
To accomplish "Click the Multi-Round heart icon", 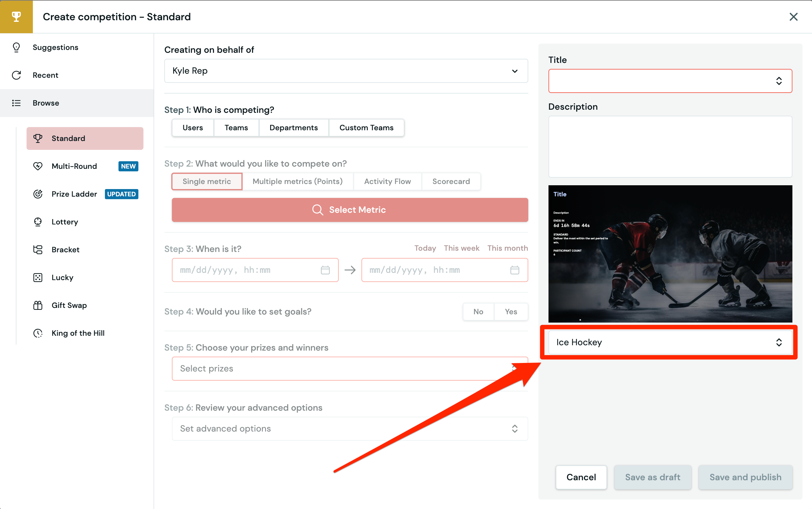I will [x=38, y=166].
